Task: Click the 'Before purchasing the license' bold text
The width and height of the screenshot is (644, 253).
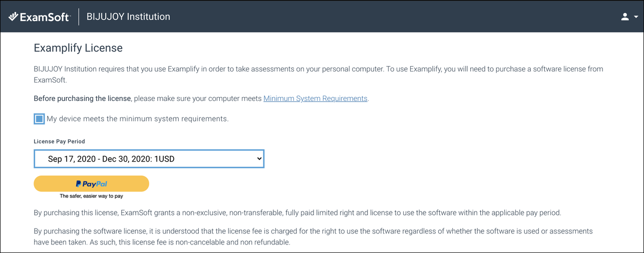Action: click(x=83, y=98)
